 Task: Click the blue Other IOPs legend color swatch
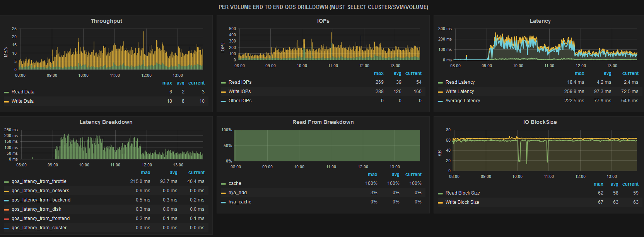[x=223, y=101]
